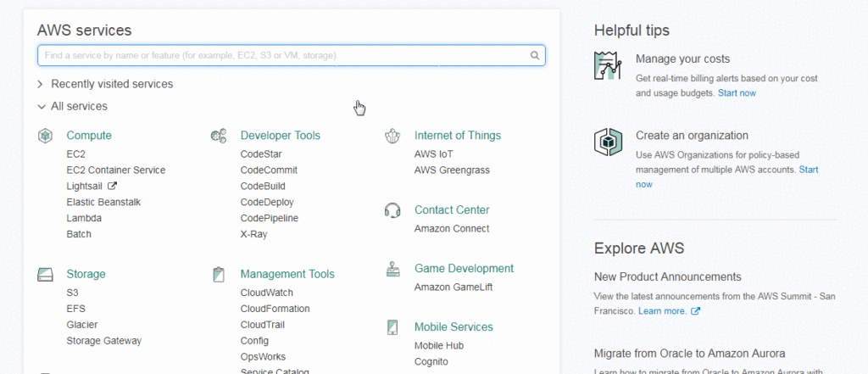The width and height of the screenshot is (868, 374).
Task: Expand Recently visited services
Action: click(x=105, y=84)
